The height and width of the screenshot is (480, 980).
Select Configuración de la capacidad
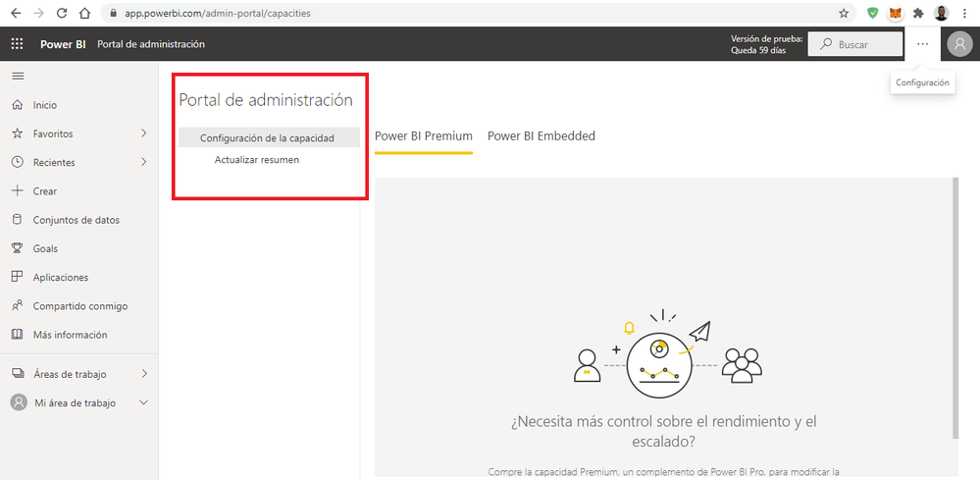pos(270,138)
